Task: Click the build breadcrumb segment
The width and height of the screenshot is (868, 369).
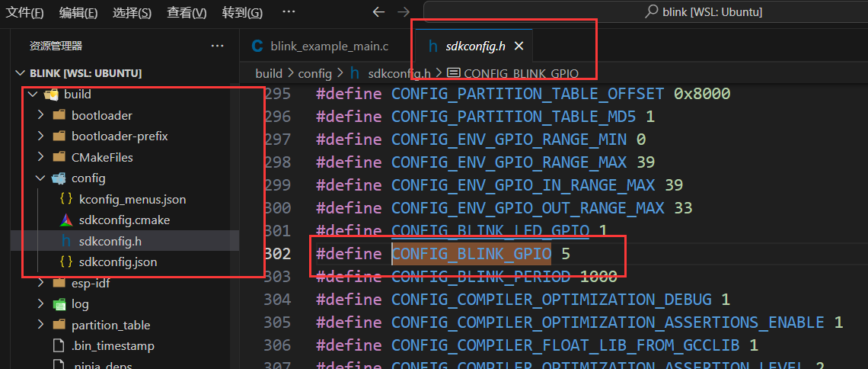Action: pyautogui.click(x=269, y=73)
